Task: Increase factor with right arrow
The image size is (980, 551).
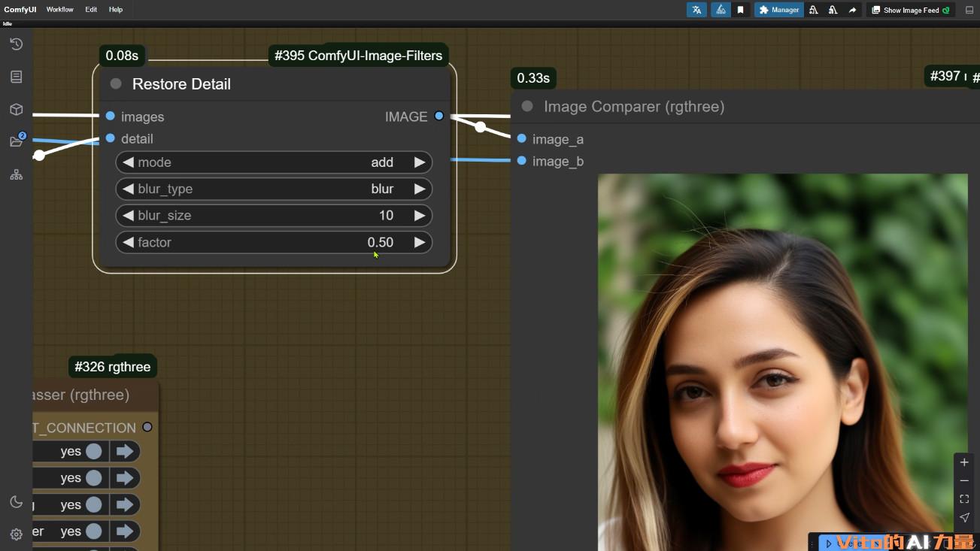Action: click(x=420, y=242)
